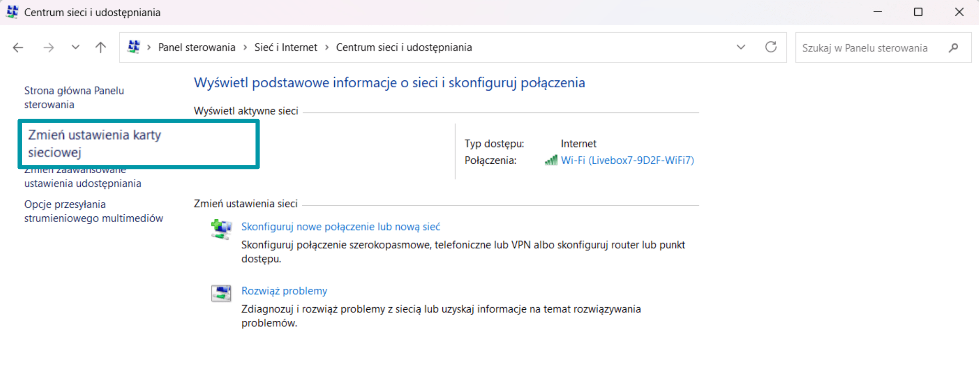Click the refresh icon next to address bar
This screenshot has width=980, height=388.
click(771, 47)
